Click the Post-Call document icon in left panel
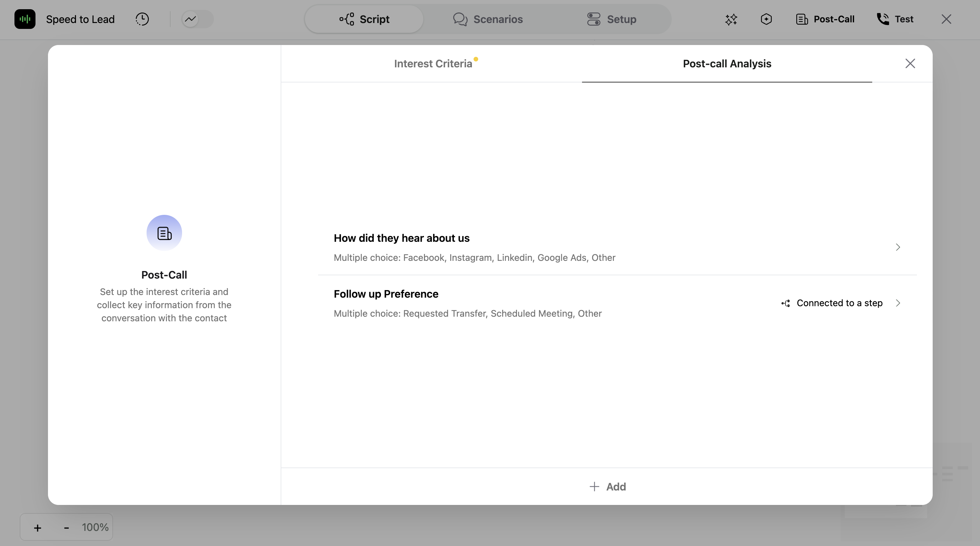The width and height of the screenshot is (980, 546). coord(164,233)
